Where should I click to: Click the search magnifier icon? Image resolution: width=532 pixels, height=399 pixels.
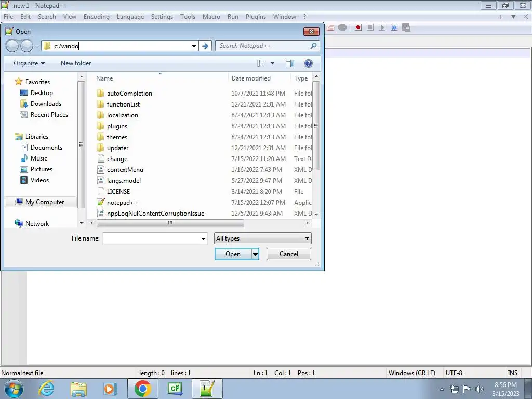(x=313, y=46)
